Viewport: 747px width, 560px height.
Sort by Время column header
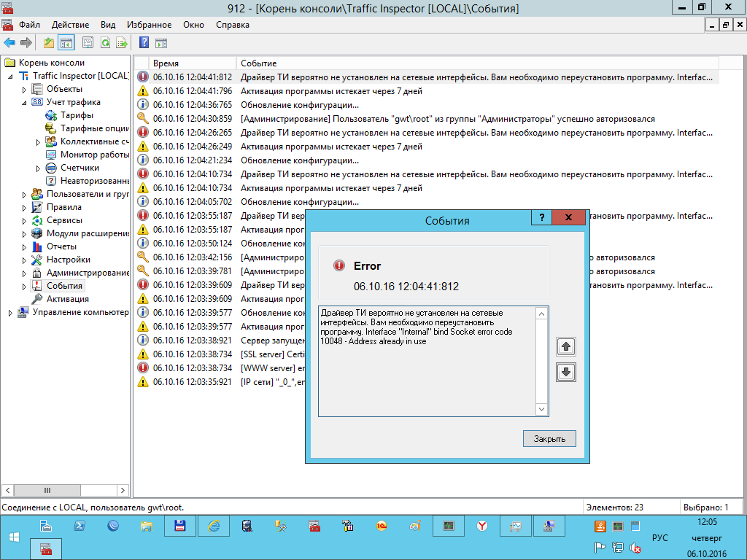[193, 63]
